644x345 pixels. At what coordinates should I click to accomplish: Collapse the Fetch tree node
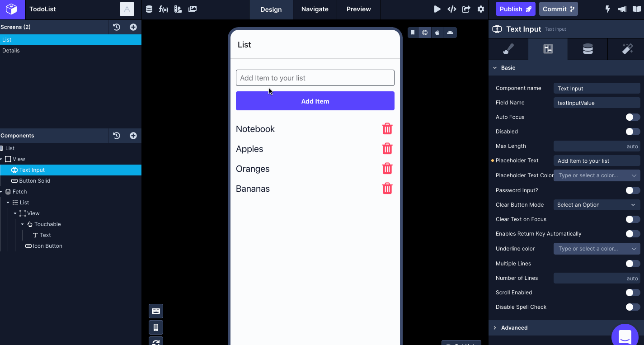tap(1, 192)
